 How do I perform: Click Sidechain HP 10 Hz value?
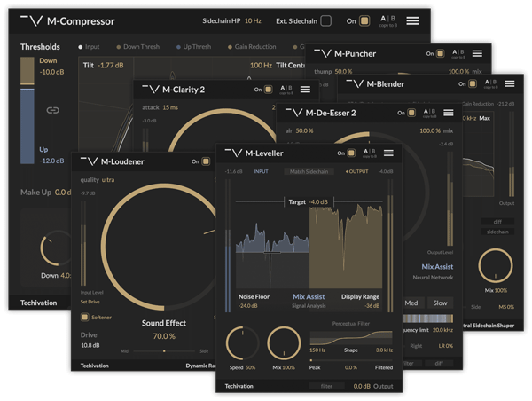click(x=253, y=20)
